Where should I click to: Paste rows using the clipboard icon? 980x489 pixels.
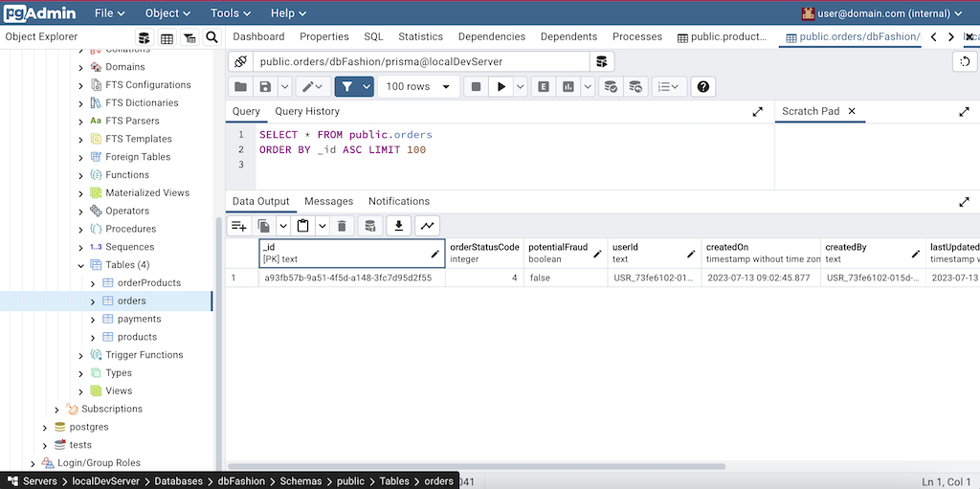pos(303,226)
